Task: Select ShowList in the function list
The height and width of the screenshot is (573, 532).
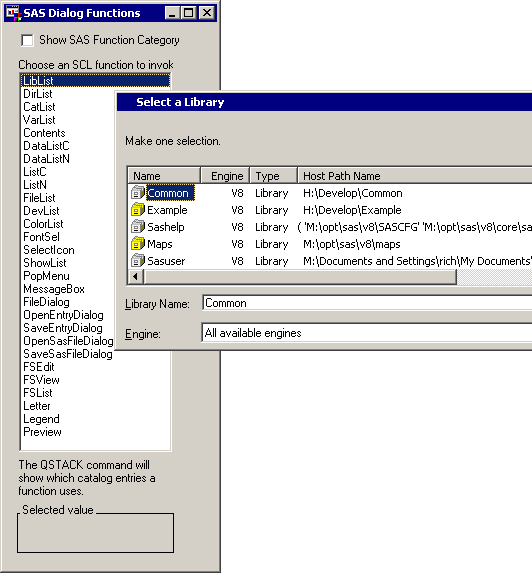Action: point(45,263)
